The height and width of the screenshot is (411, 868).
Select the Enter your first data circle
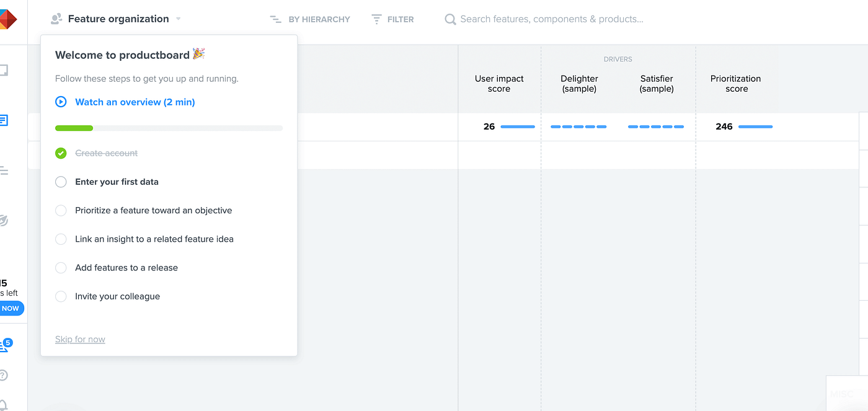point(61,182)
